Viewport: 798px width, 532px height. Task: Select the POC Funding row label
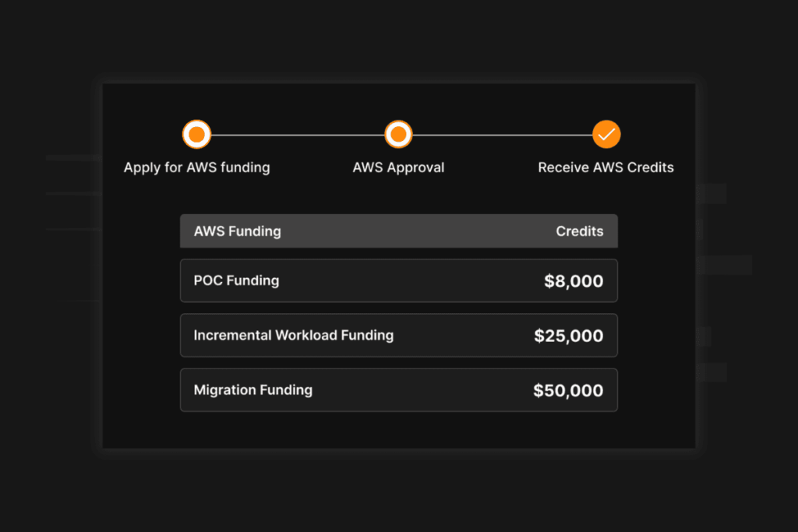pos(236,280)
